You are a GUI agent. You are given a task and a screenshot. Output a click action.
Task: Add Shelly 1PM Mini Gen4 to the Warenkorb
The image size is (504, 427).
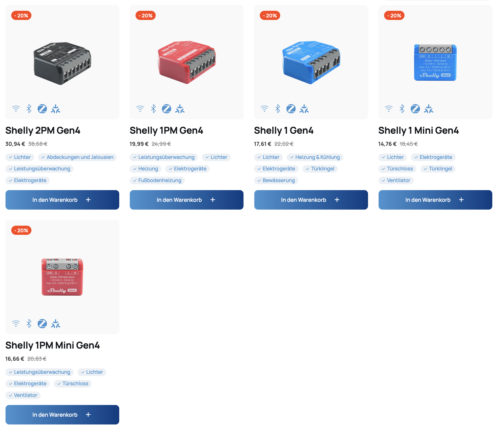coord(62,415)
